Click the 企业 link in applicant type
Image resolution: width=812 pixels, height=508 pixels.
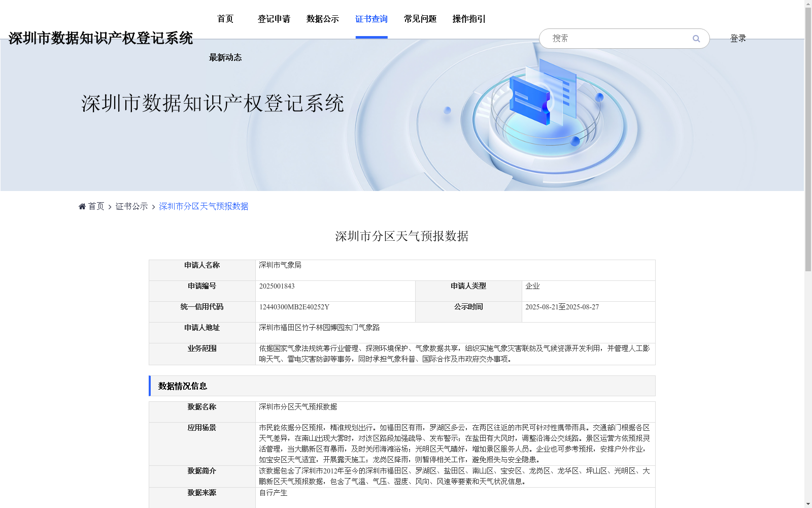click(x=532, y=286)
